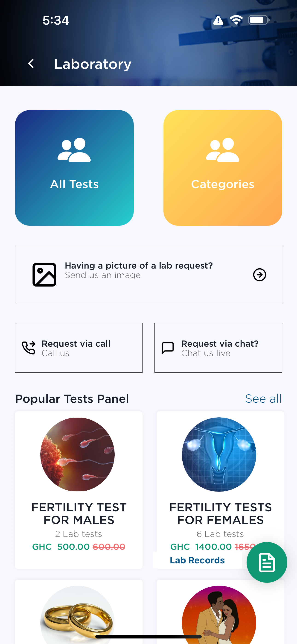The width and height of the screenshot is (297, 644).
Task: Tap the Lab Records label
Action: (x=197, y=560)
